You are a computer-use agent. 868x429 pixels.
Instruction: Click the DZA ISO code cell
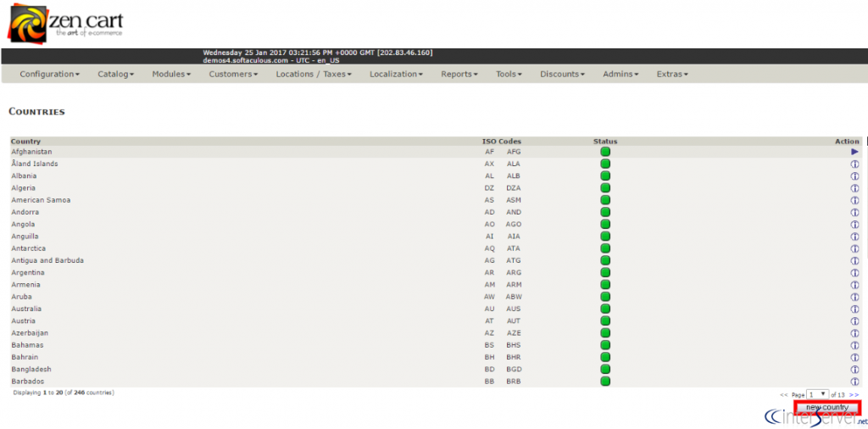[x=514, y=188]
